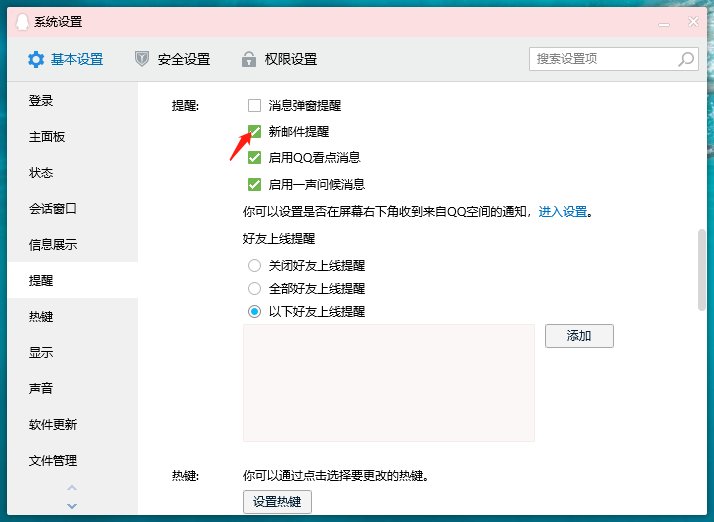Switch to 安全设置 tab
The height and width of the screenshot is (522, 714).
pyautogui.click(x=173, y=59)
